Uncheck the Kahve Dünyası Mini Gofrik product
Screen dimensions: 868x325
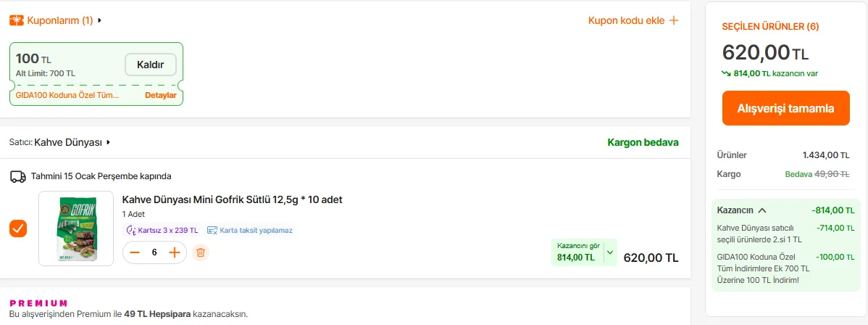tap(18, 229)
